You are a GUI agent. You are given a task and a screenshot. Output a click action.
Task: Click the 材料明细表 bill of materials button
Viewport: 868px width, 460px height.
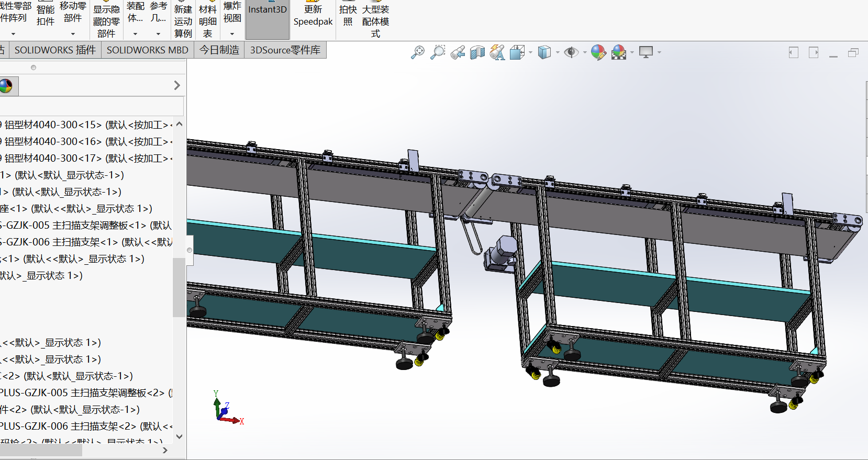click(x=208, y=20)
